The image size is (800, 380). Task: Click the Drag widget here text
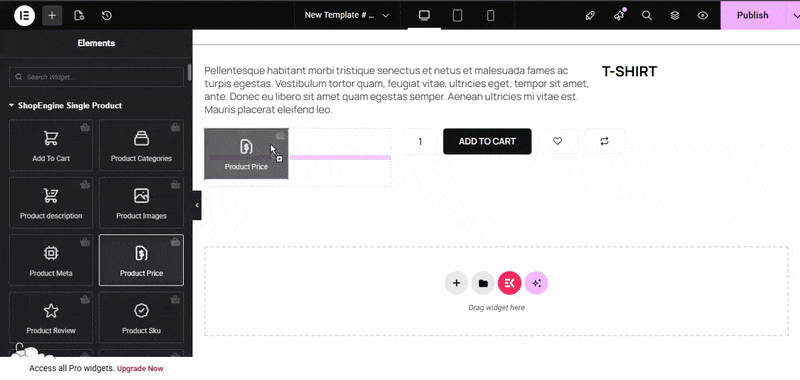pyautogui.click(x=496, y=308)
